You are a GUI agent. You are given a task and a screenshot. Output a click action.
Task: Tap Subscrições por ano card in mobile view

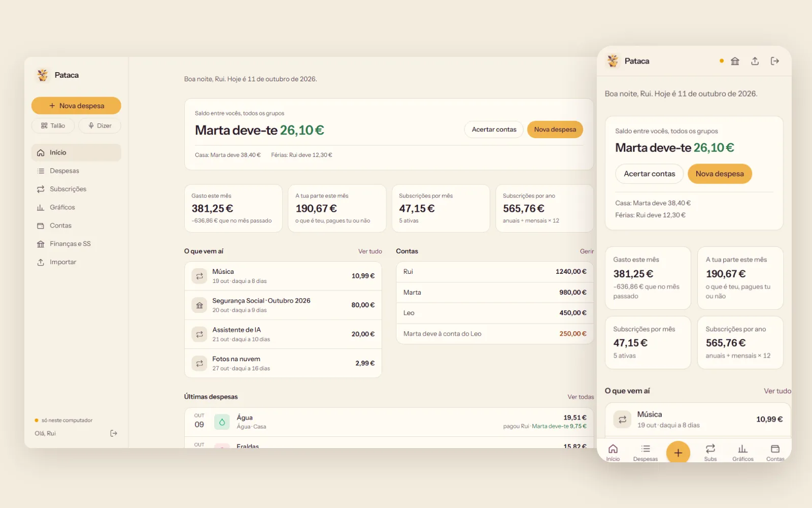point(740,342)
